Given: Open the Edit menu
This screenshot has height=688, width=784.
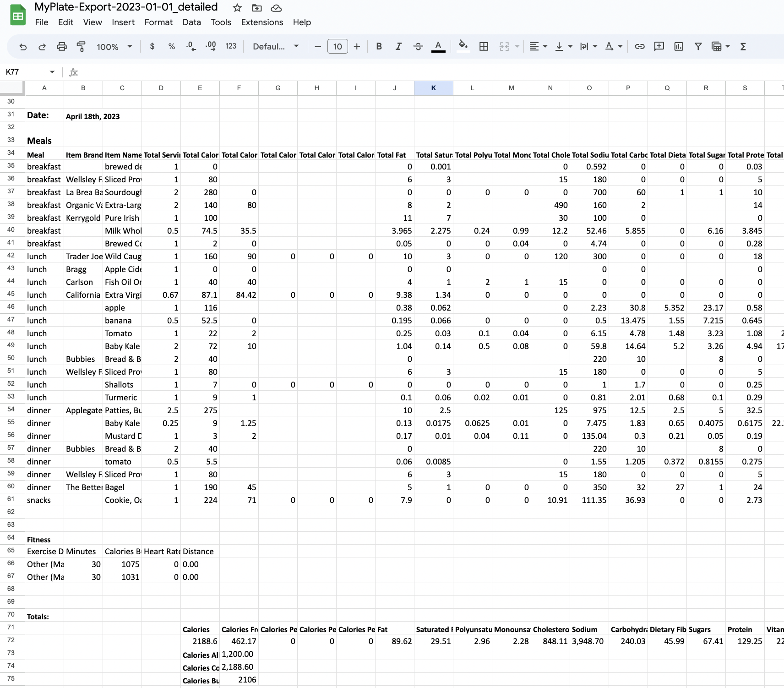Looking at the screenshot, I should [x=65, y=22].
